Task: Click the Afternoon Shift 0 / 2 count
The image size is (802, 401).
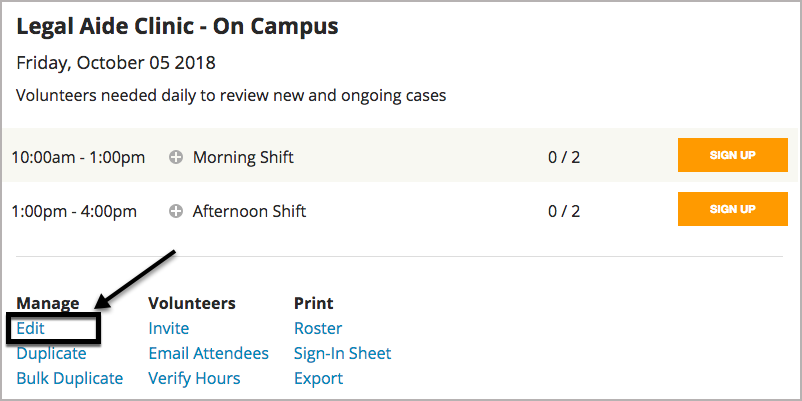Action: pos(564,211)
